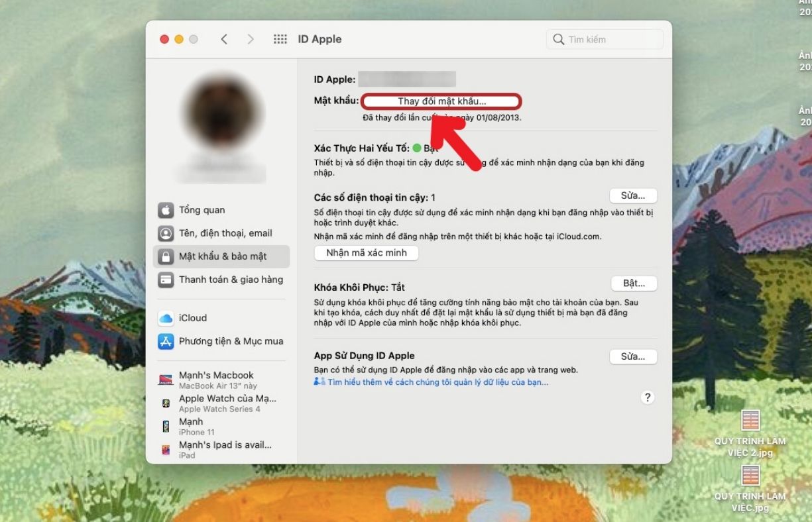The height and width of the screenshot is (522, 812).
Task: Click the Mật khẩu & bảo mật lock icon
Action: coord(166,256)
